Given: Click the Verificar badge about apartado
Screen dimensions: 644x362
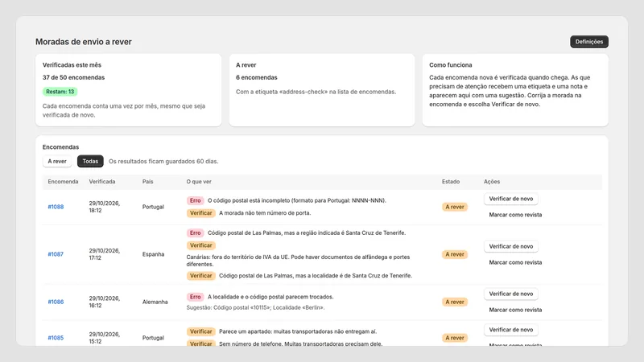Looking at the screenshot, I should pos(200,331).
